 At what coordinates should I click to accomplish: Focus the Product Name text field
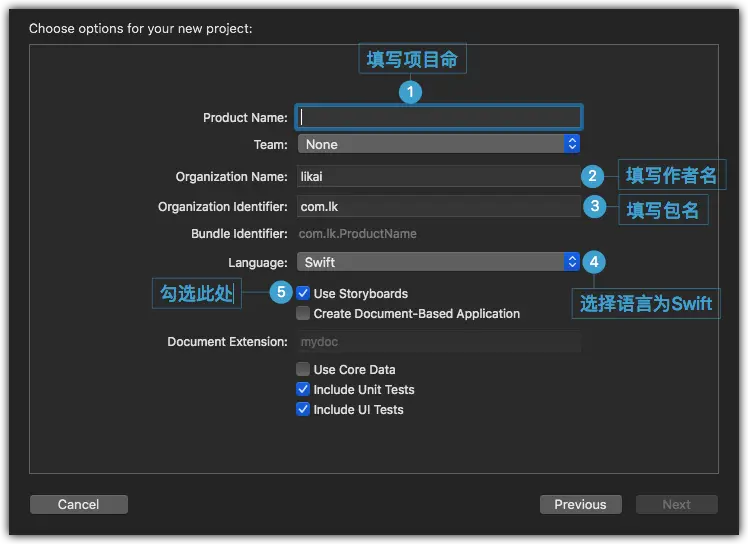(438, 117)
